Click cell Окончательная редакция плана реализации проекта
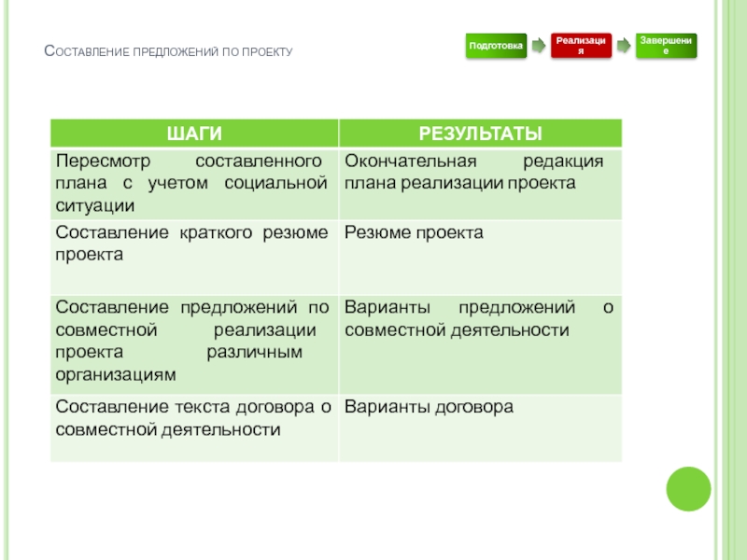Screen dimensions: 747x560 (480, 184)
